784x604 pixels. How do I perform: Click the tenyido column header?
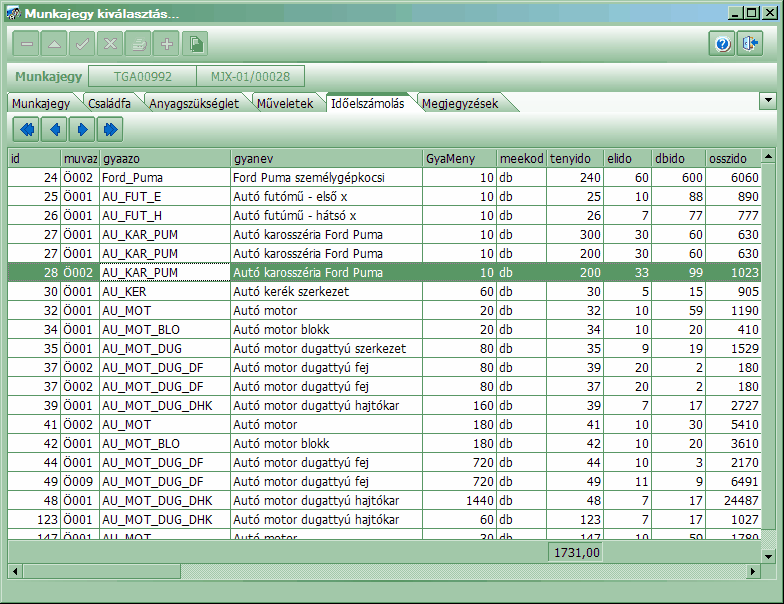(575, 158)
